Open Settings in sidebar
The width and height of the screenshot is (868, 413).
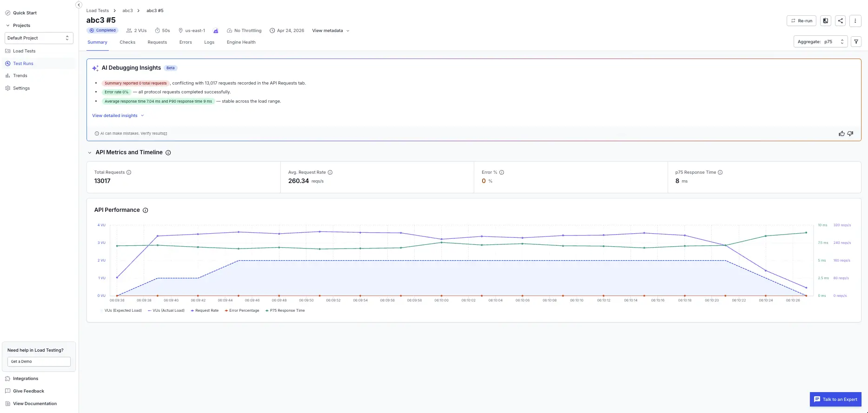click(18, 88)
